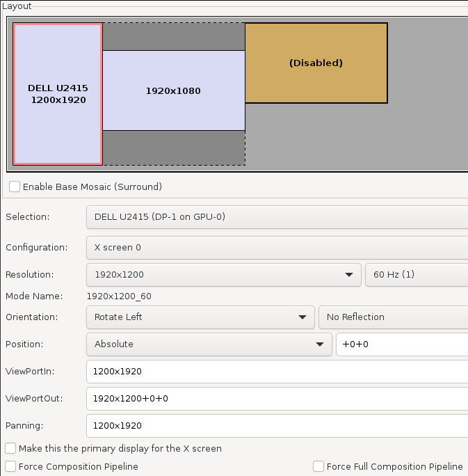468x476 pixels.
Task: Click the position offset field showing +0+0
Action: [x=402, y=344]
